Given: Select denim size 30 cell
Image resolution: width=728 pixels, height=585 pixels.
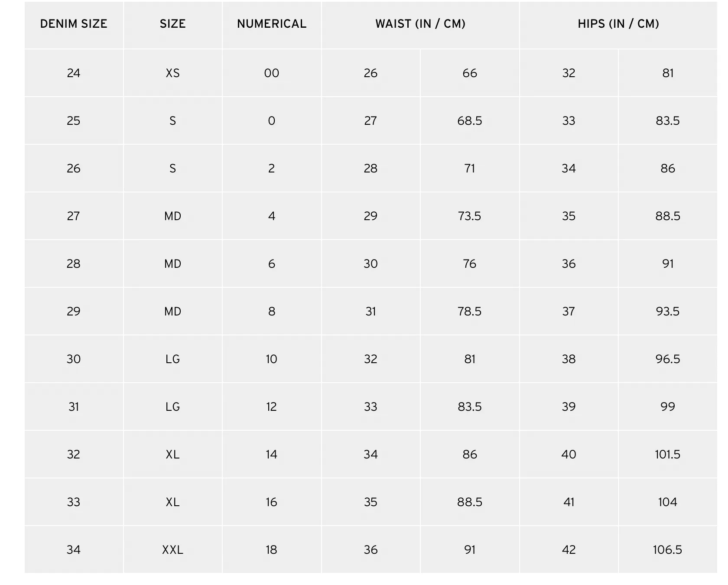Looking at the screenshot, I should [74, 359].
